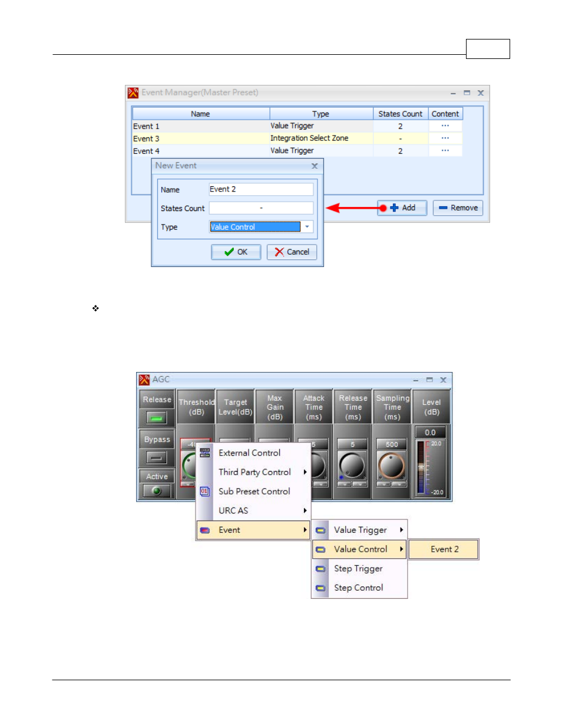Click the Remove button in Event Manager

pos(458,208)
